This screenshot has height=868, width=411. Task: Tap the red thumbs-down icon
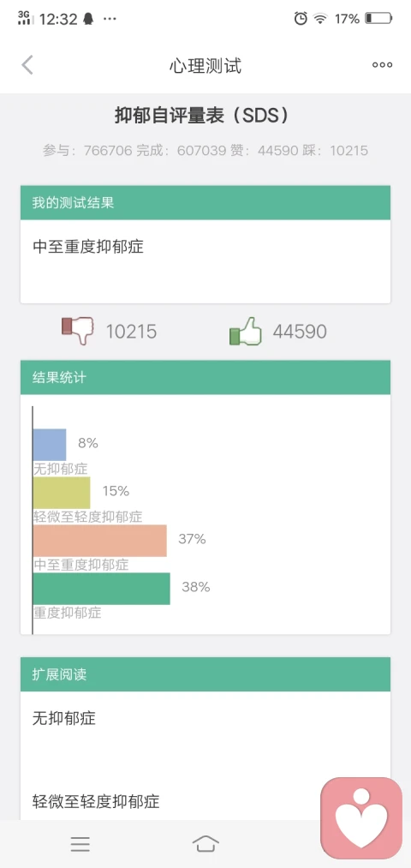point(78,331)
